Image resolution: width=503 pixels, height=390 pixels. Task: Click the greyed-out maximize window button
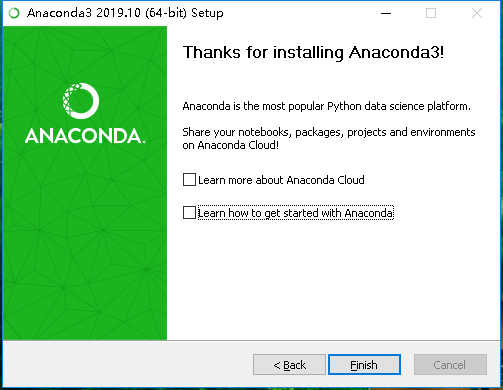[x=431, y=13]
